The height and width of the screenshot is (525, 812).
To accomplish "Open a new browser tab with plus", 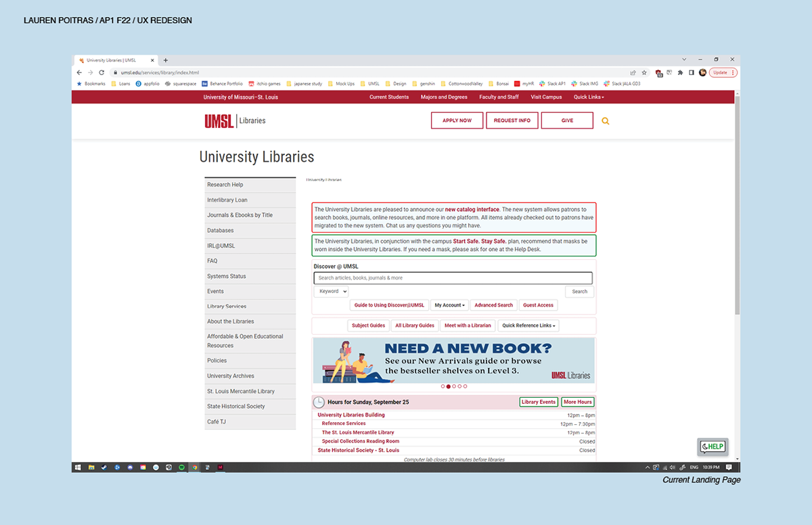I will tap(166, 60).
